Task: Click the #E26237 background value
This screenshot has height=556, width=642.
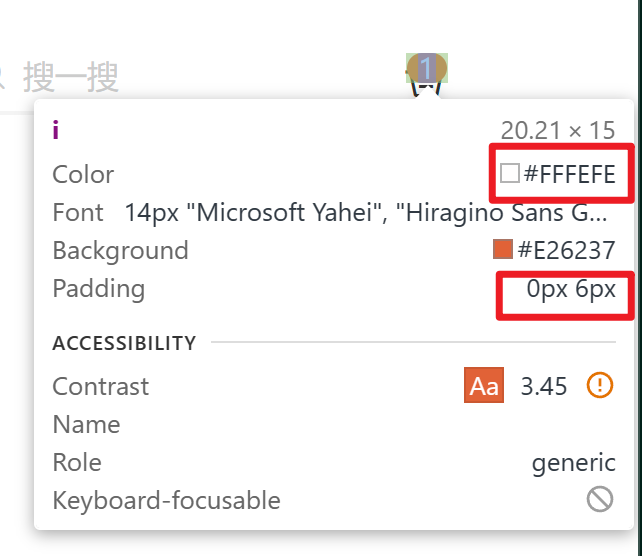Action: [566, 250]
